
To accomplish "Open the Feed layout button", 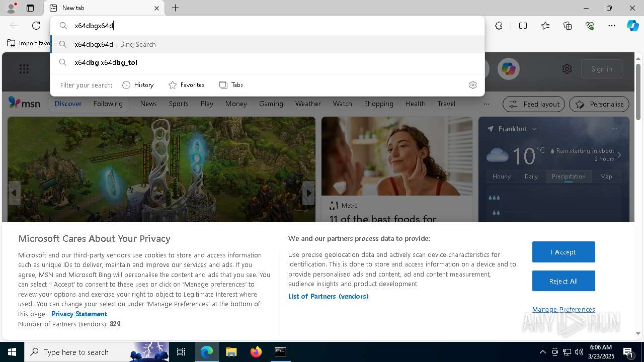I will point(534,104).
